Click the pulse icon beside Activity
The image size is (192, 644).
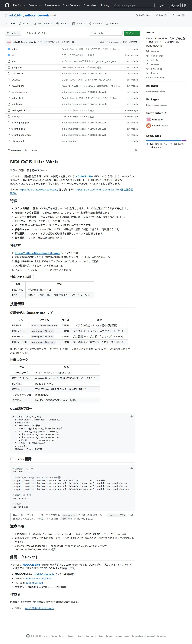pyautogui.click(x=147, y=60)
